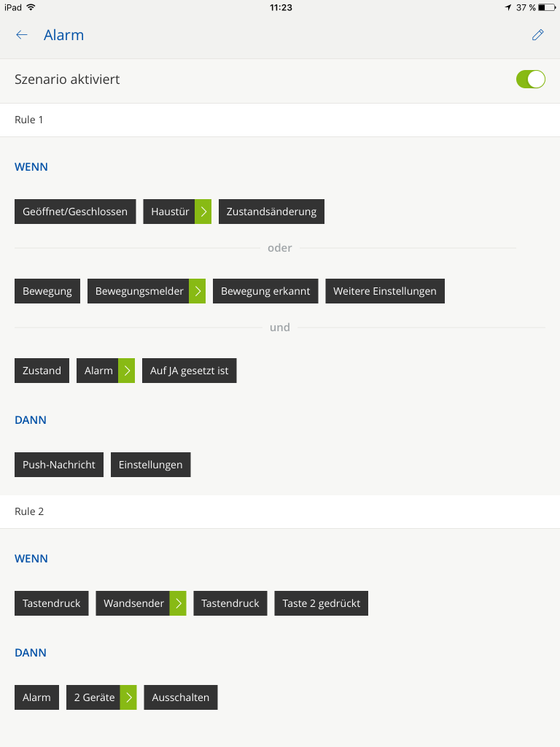Open the green chevron next to Haustür
The image size is (560, 747).
pyautogui.click(x=203, y=212)
